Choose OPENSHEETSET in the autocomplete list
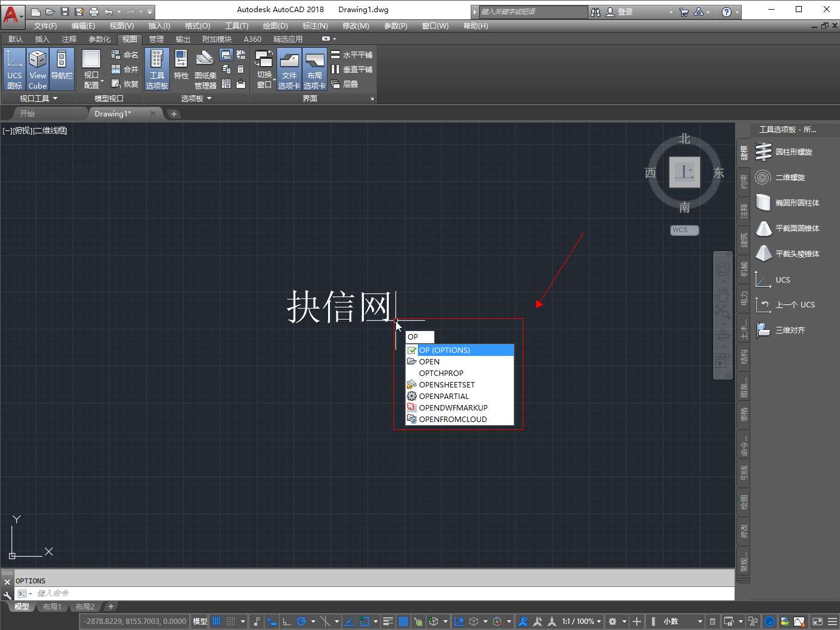The image size is (840, 630). click(x=447, y=385)
